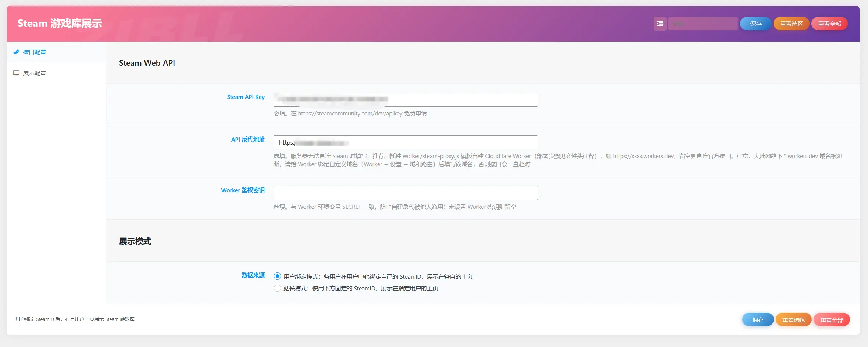Select the 用户绑定模式 radio option
Viewport: 868px width, 347px height.
click(277, 276)
